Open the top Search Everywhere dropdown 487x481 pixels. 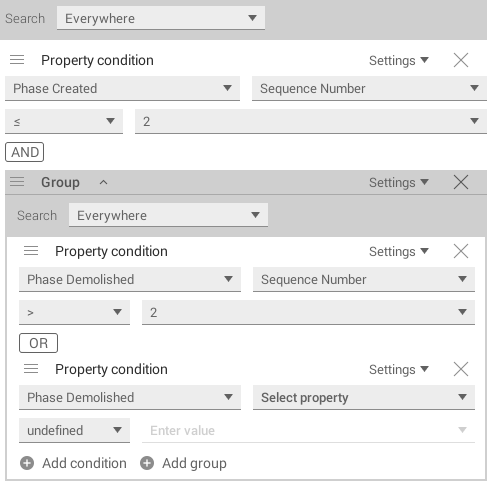click(161, 18)
